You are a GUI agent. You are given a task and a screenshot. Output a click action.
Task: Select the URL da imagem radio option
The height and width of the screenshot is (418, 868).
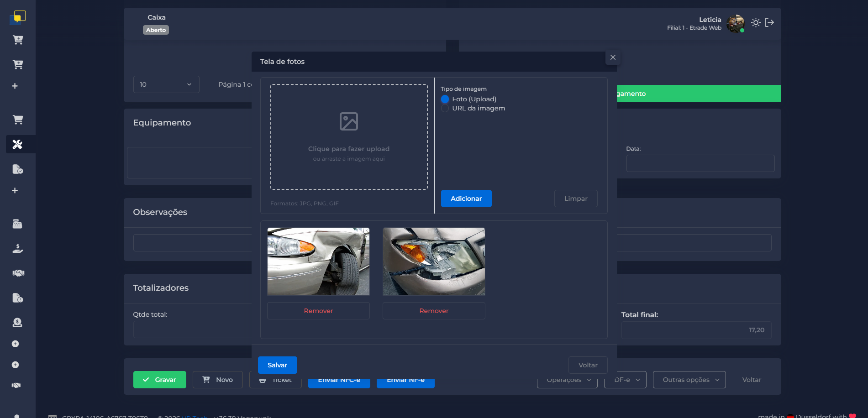[445, 108]
